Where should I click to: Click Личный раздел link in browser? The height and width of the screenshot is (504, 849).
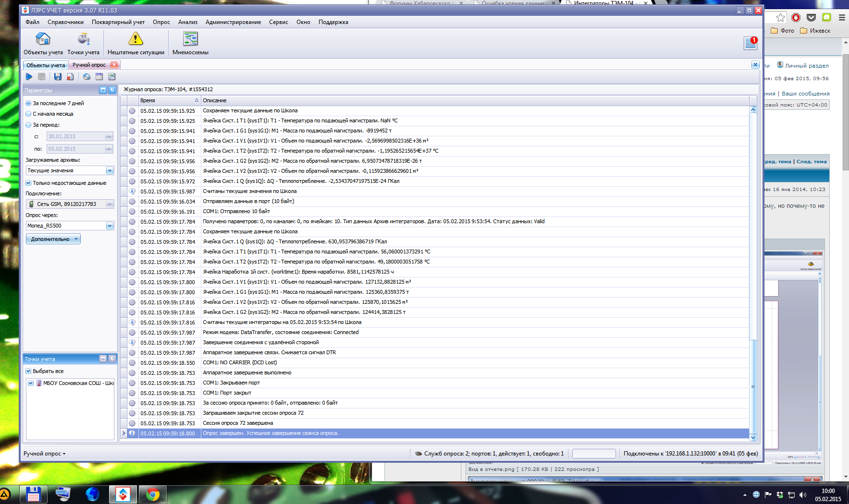click(x=807, y=66)
